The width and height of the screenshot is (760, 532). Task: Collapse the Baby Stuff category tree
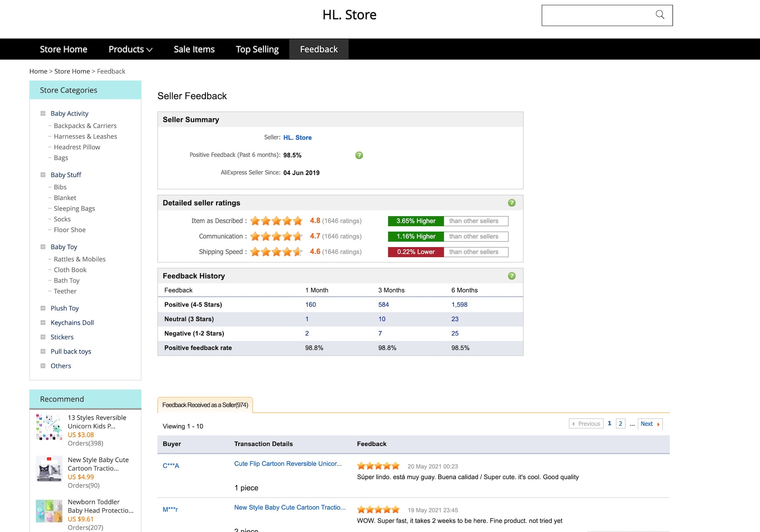pyautogui.click(x=43, y=175)
